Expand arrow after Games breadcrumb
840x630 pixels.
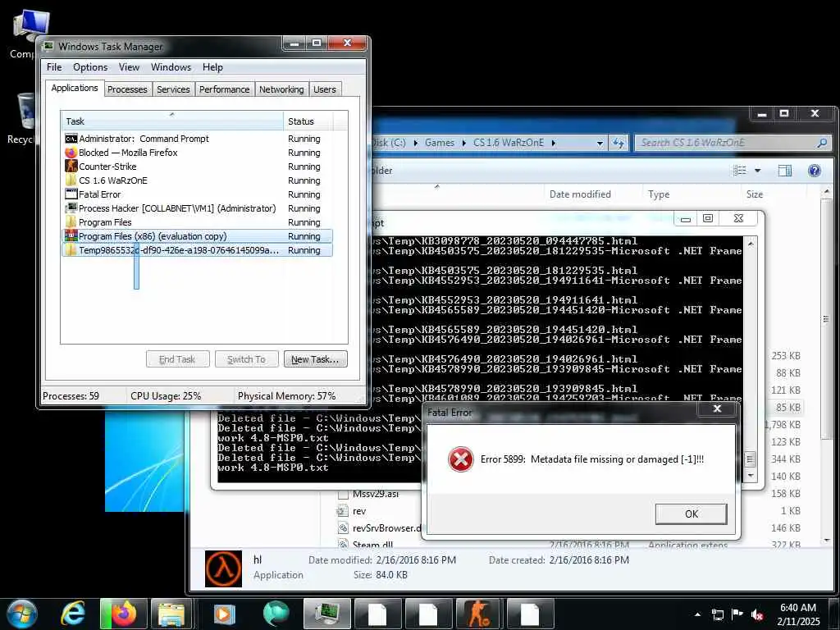pyautogui.click(x=464, y=143)
